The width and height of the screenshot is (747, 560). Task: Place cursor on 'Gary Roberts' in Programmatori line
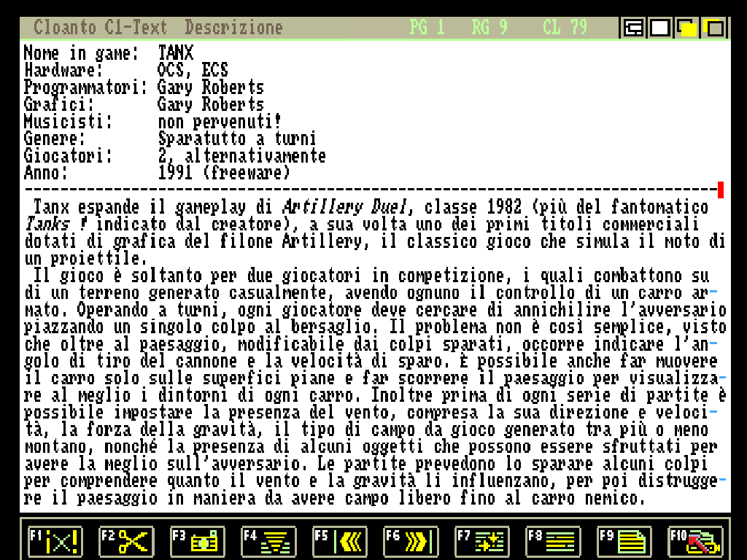[210, 87]
